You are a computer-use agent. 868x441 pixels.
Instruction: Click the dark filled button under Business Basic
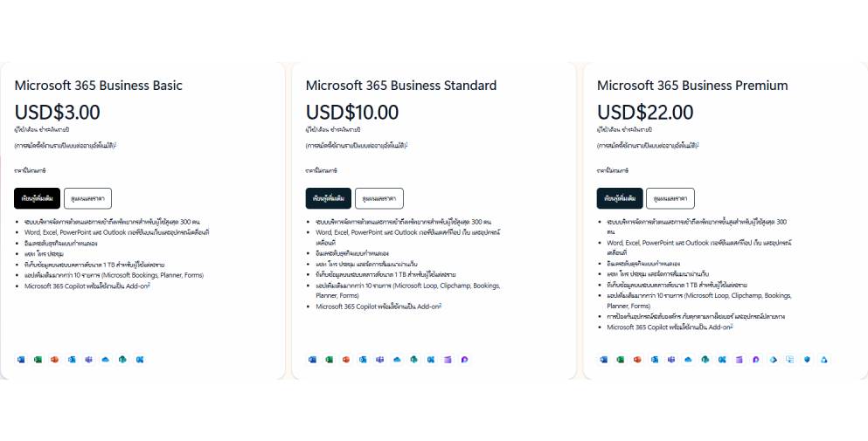(x=37, y=198)
